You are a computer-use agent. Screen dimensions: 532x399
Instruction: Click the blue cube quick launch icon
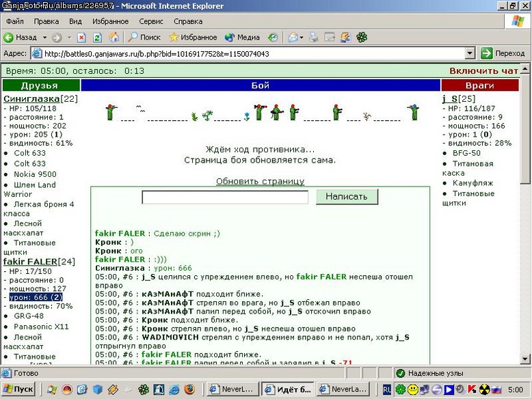(x=97, y=389)
